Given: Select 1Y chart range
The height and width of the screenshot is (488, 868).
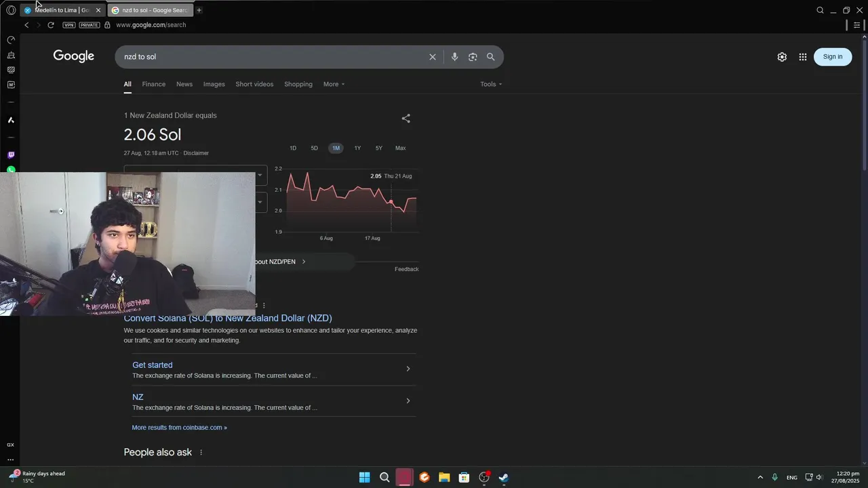Looking at the screenshot, I should tap(357, 148).
